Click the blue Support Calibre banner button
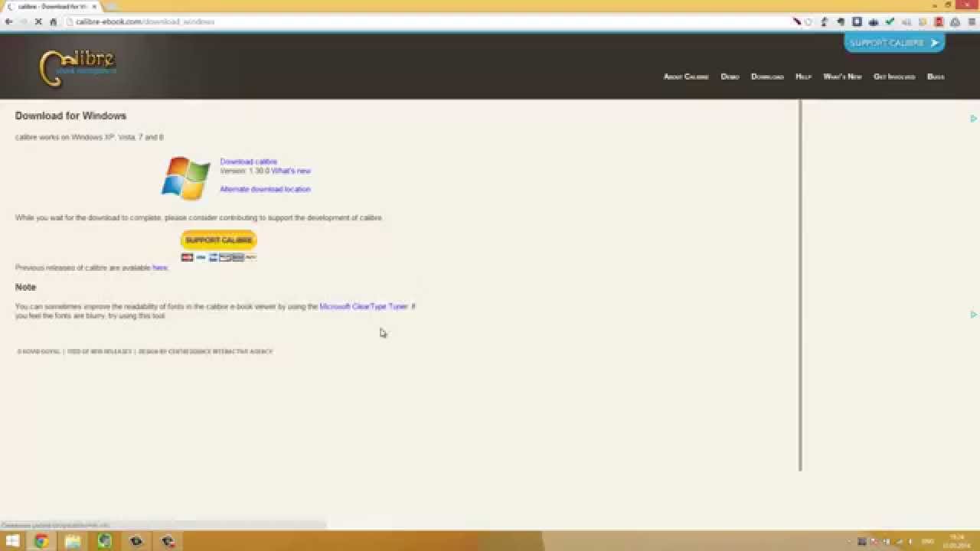 (894, 43)
